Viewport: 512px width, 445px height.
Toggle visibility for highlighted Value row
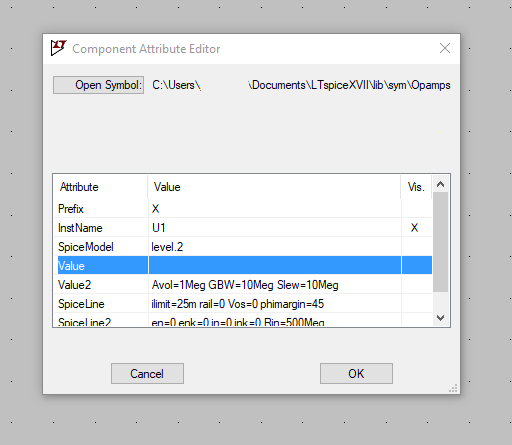(x=417, y=265)
